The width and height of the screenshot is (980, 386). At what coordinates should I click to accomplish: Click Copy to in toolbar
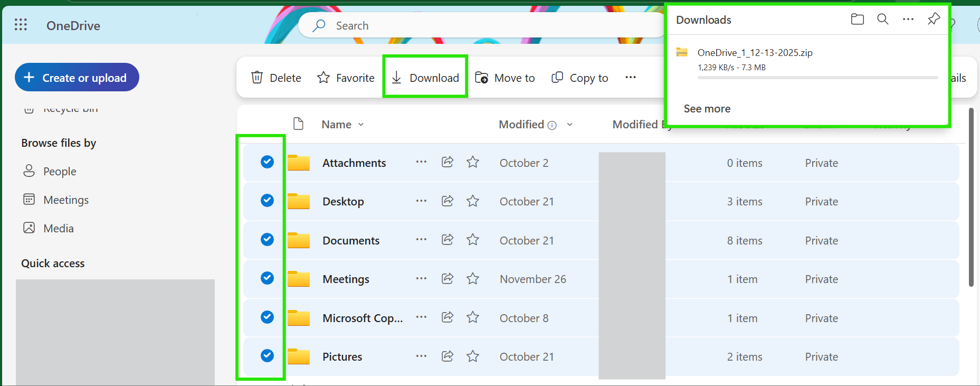click(x=579, y=78)
